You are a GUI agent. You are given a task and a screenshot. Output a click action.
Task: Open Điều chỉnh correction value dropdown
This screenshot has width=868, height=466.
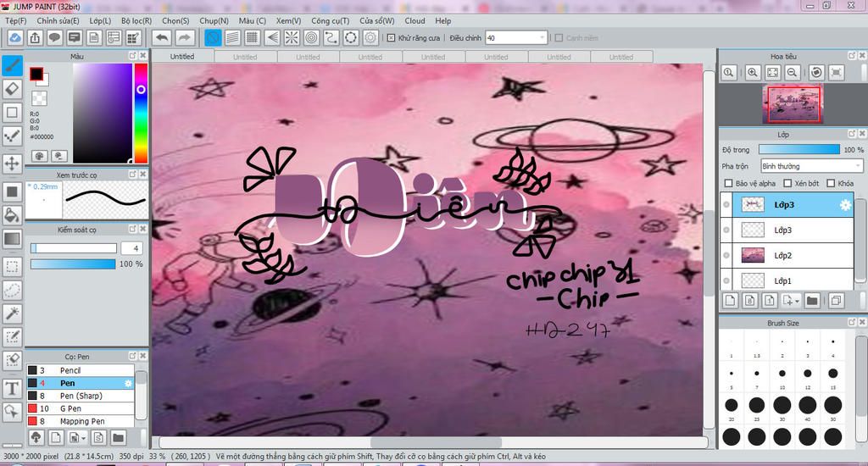pos(516,37)
